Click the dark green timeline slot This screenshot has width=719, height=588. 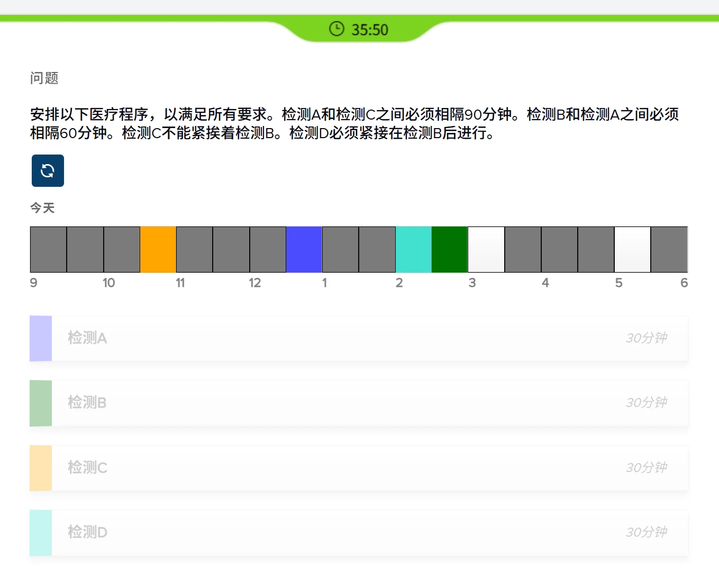coord(450,249)
